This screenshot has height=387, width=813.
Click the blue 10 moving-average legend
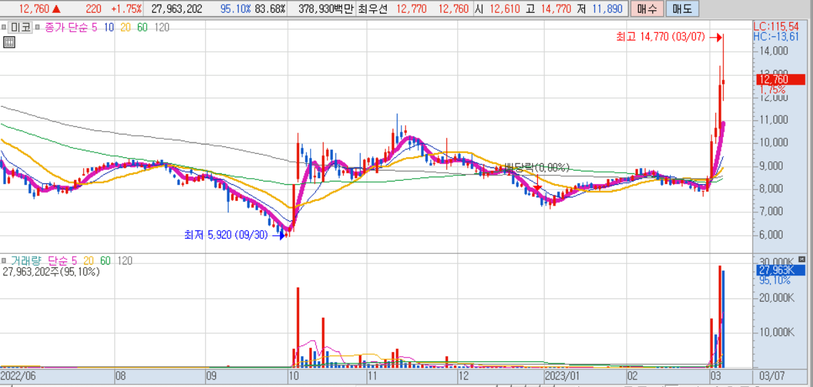coord(109,27)
